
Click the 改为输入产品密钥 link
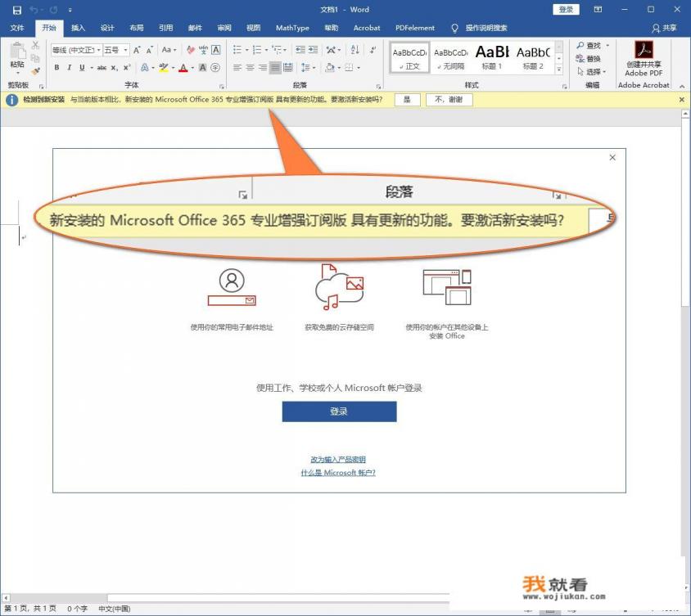[338, 459]
